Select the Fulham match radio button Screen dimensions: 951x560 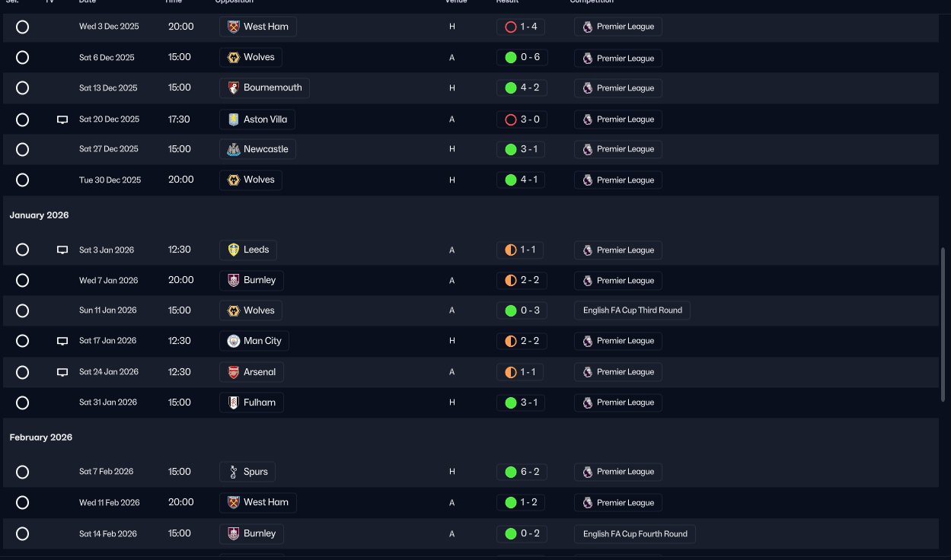point(23,402)
